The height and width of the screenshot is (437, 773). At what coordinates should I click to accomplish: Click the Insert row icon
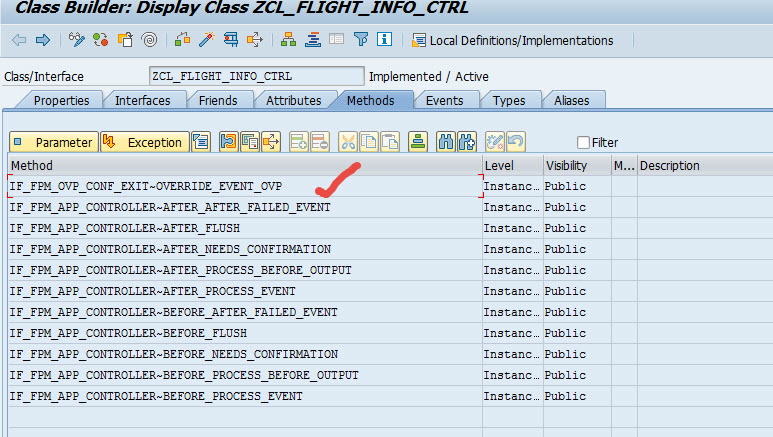(x=299, y=142)
